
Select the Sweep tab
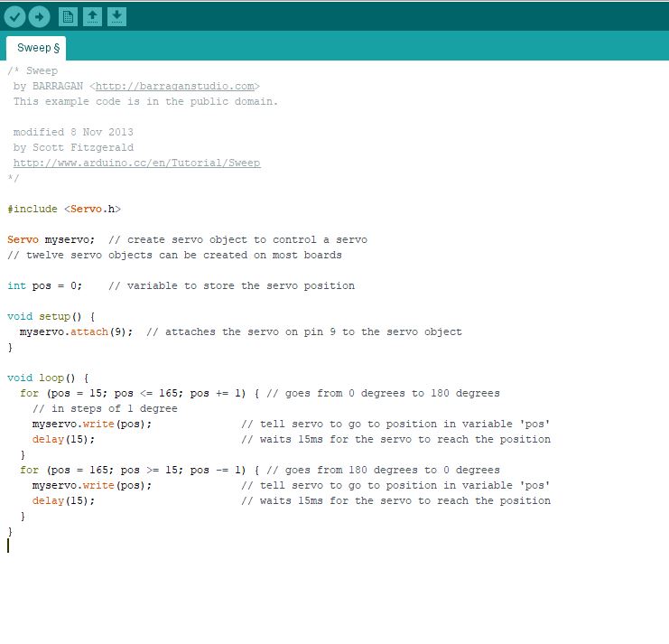(38, 48)
